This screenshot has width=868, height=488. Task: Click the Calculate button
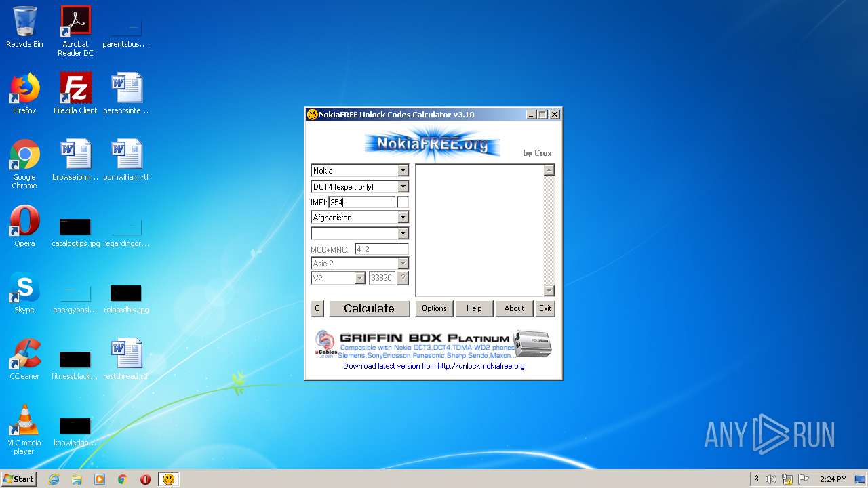[369, 308]
